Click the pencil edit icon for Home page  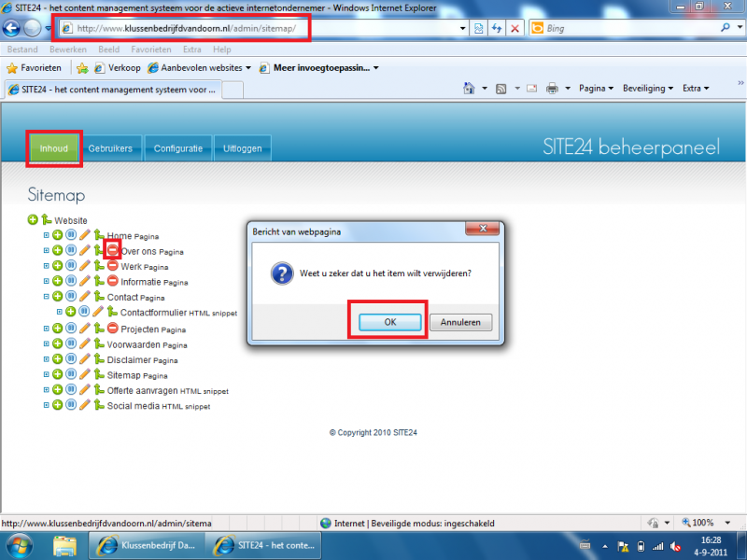85,235
